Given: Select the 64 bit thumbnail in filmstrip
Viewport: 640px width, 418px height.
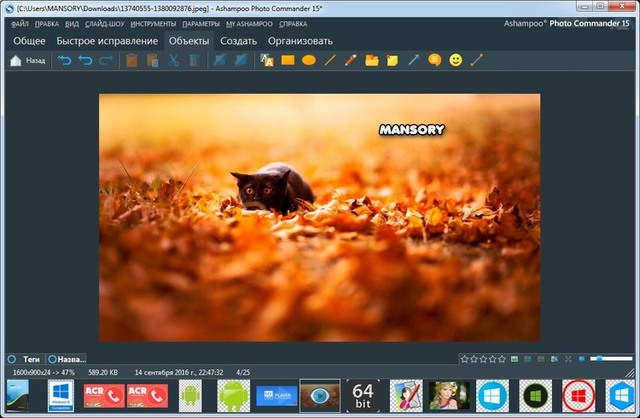Looking at the screenshot, I should click(363, 395).
